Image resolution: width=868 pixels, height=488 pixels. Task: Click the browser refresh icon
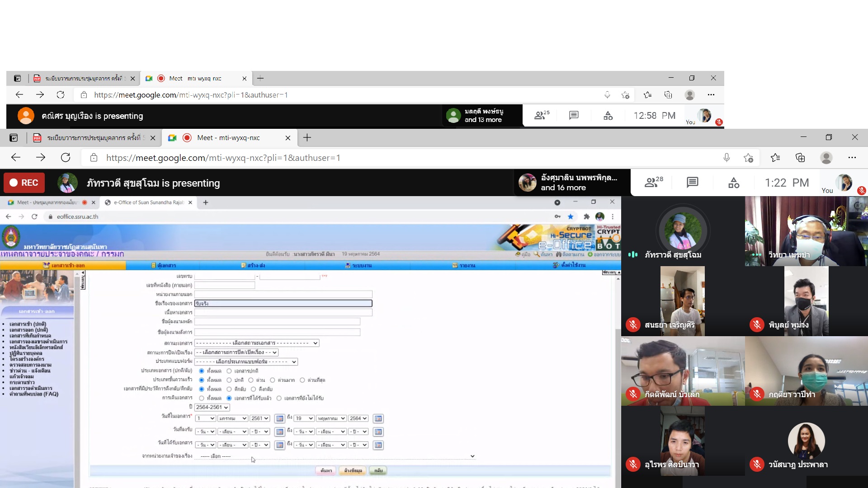pyautogui.click(x=66, y=158)
